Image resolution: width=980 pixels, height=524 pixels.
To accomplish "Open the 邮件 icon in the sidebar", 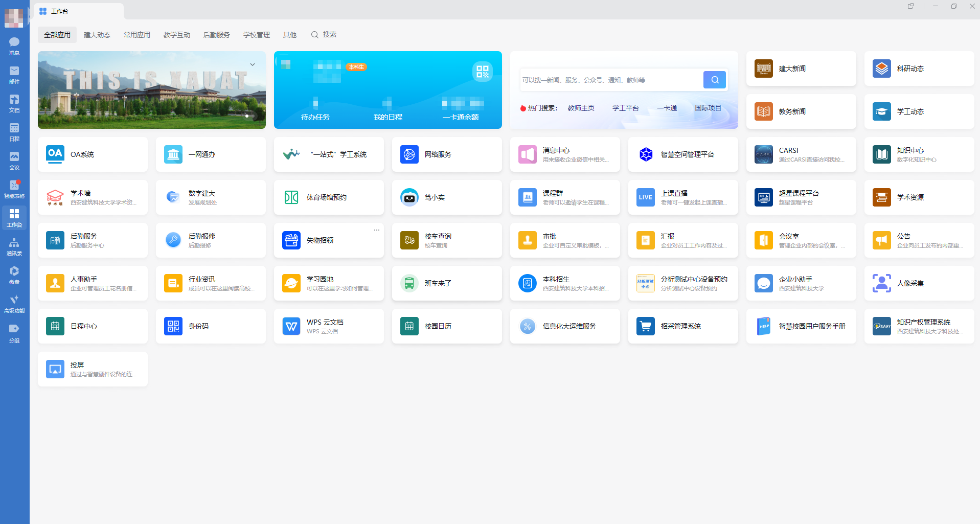I will (x=14, y=74).
